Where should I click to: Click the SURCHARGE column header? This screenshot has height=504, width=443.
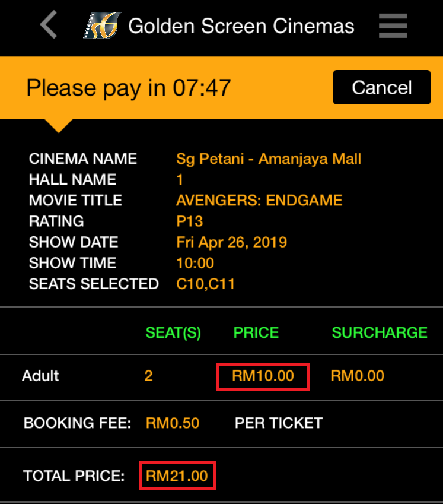click(380, 332)
